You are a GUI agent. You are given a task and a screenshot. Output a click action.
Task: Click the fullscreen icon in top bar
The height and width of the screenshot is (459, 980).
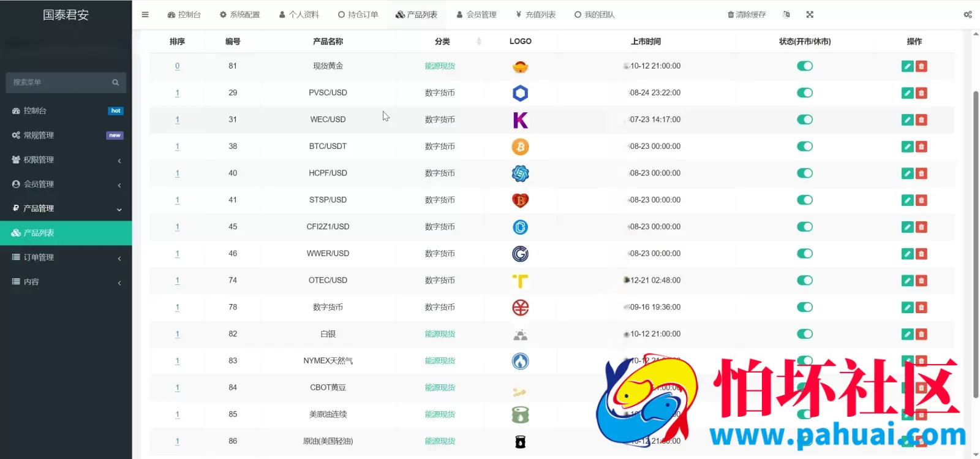click(810, 15)
